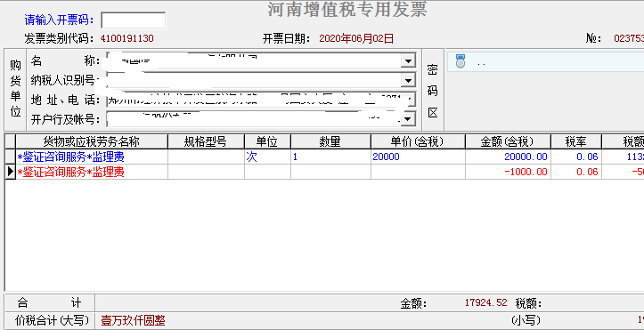Click the 单价(含税) column header
The width and height of the screenshot is (644, 330).
tap(418, 141)
